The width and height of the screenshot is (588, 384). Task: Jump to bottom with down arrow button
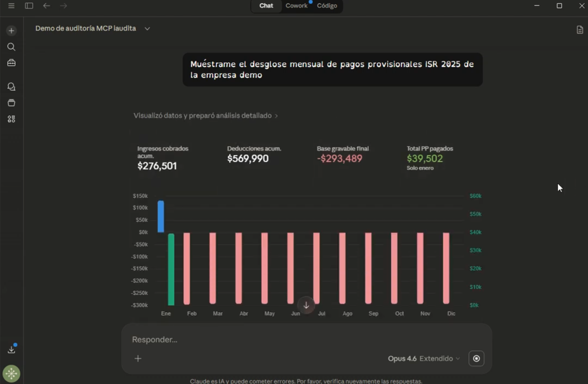pos(306,305)
